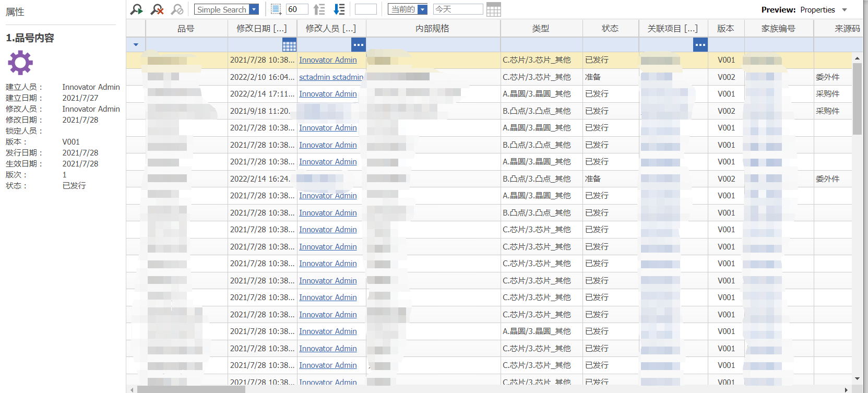Click the page size selection icon beside 60
The height and width of the screenshot is (393, 868).
pos(276,9)
